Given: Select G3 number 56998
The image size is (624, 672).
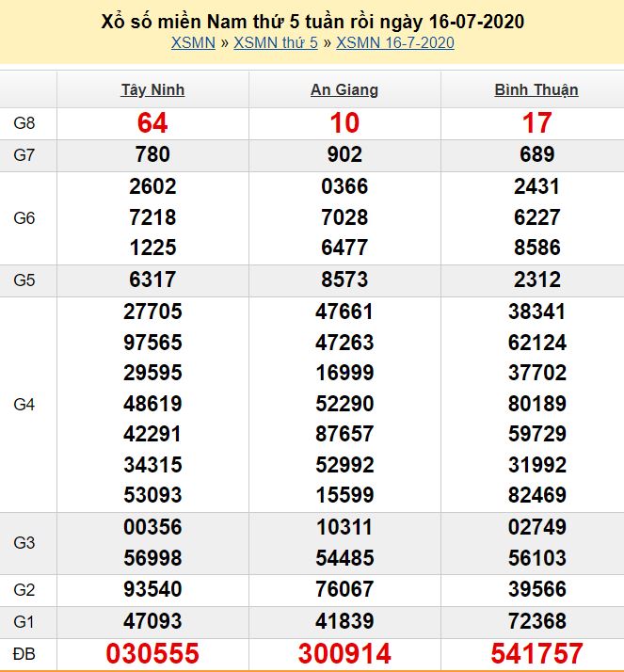Looking at the screenshot, I should tap(153, 558).
